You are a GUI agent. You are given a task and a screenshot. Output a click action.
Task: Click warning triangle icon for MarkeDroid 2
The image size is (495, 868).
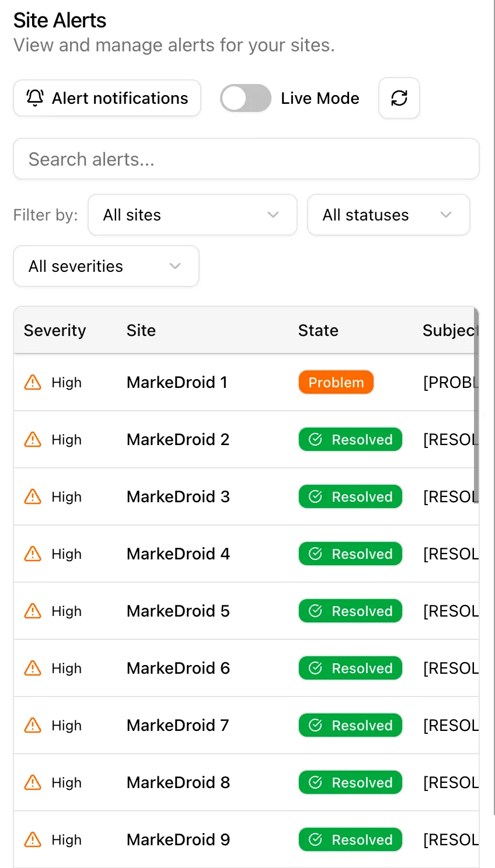pyautogui.click(x=33, y=439)
